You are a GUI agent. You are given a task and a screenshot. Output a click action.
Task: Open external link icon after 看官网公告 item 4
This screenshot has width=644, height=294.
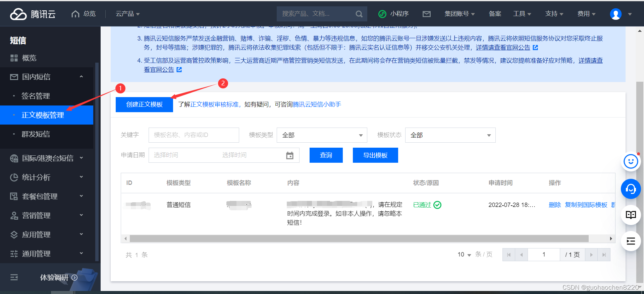[x=179, y=70]
